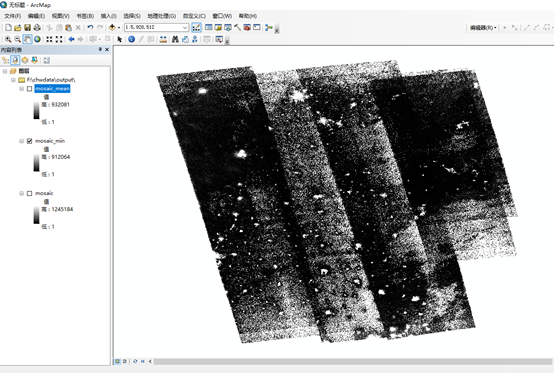Collapse the F:\chwdata\output folder node
Viewport: 554px width, 373px height.
click(x=13, y=80)
